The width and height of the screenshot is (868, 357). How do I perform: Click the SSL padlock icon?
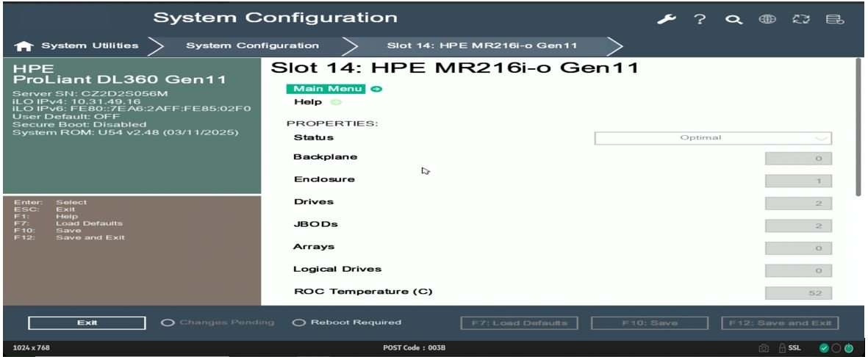(782, 348)
